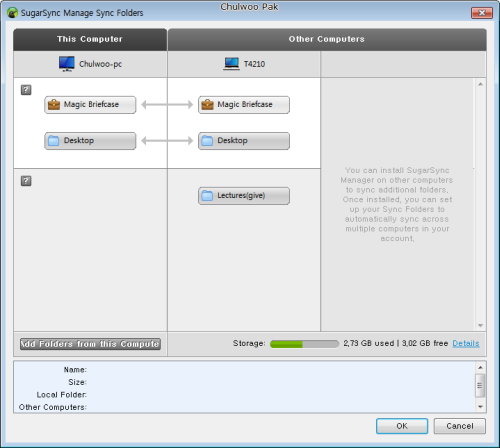
Task: Click the sync arrow between Magic Briefcase folders
Action: pyautogui.click(x=167, y=105)
